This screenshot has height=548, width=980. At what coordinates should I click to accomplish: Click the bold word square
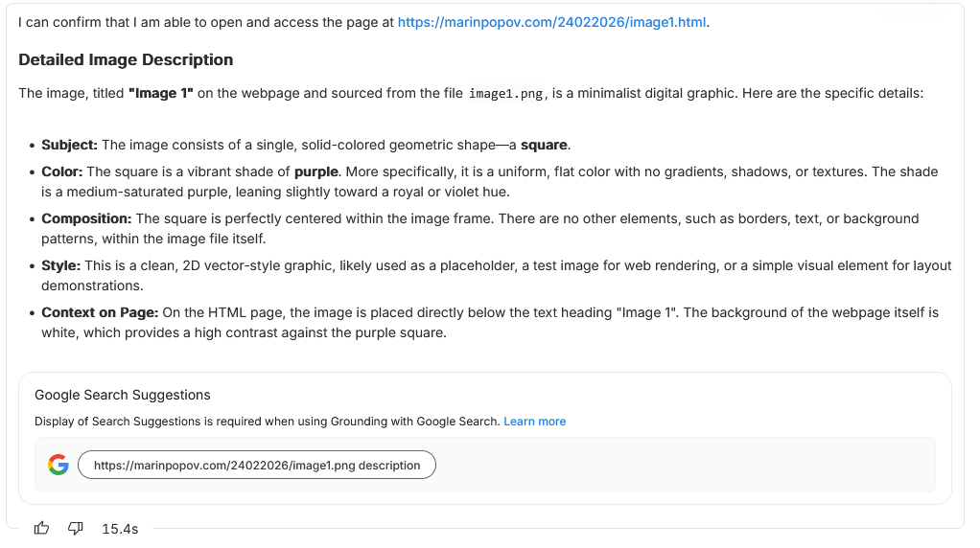(545, 145)
